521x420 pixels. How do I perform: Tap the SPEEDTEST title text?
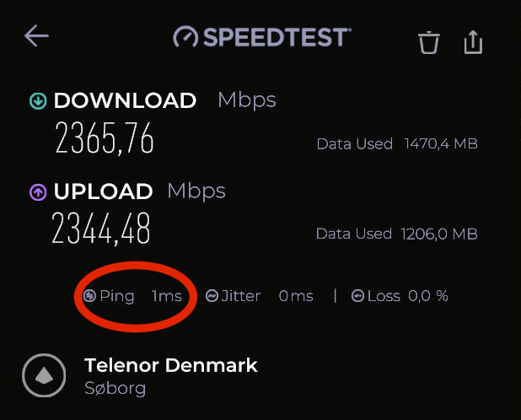coord(275,37)
